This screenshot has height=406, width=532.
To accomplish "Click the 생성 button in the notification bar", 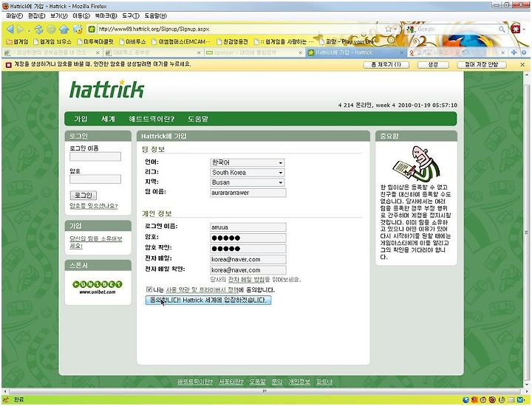I will 433,64.
